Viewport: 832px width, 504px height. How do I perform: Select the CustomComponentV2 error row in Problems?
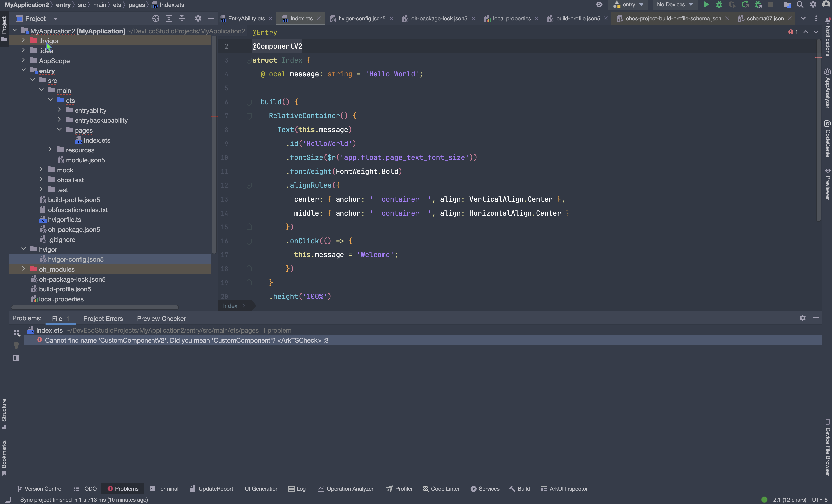423,340
